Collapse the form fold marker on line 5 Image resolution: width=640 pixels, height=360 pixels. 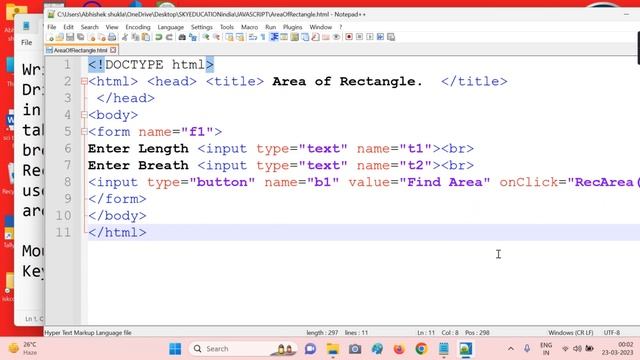(84, 131)
